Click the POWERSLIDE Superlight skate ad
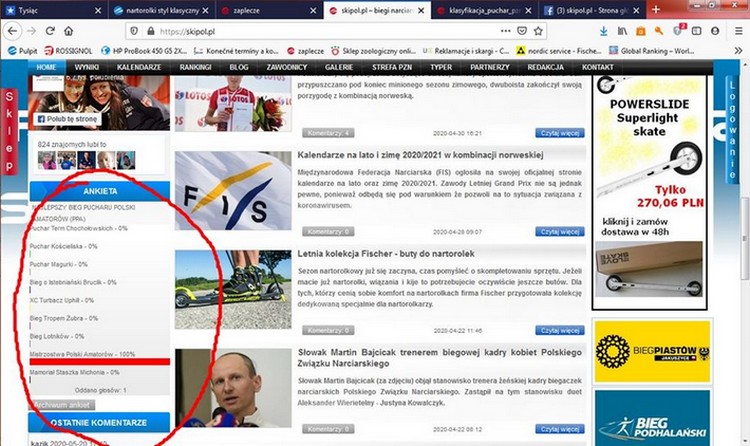The image size is (750, 446). click(x=650, y=191)
